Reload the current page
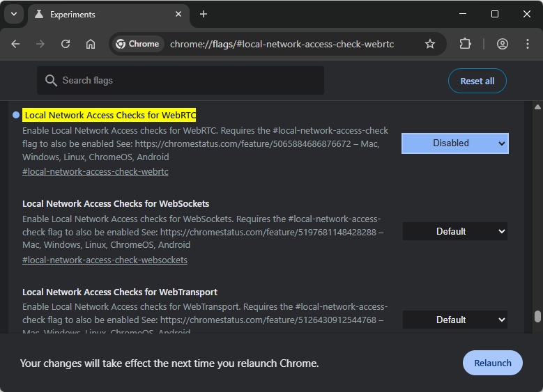The width and height of the screenshot is (543, 392). [x=66, y=44]
